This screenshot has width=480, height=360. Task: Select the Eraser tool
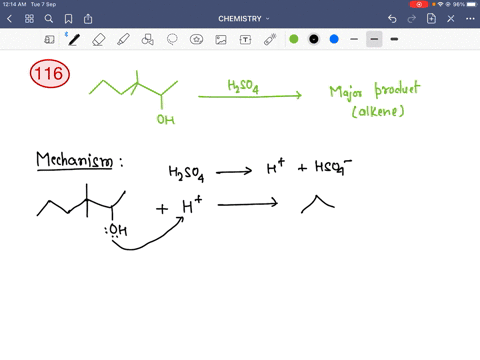[99, 40]
